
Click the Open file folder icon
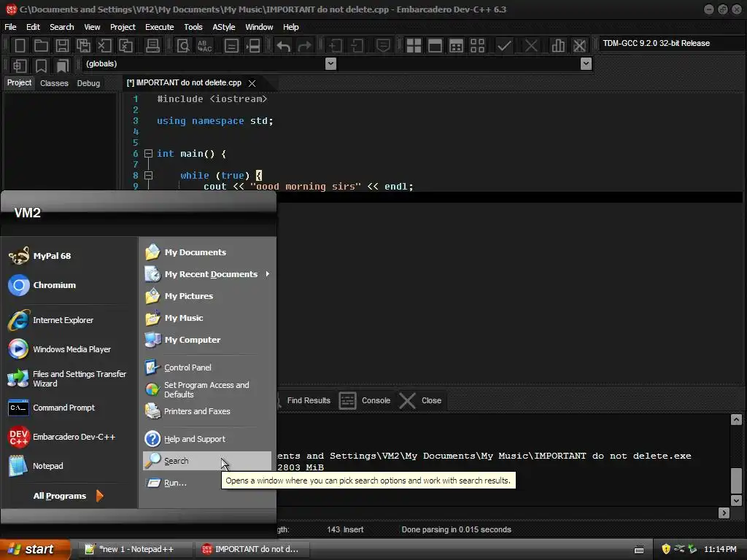pyautogui.click(x=41, y=46)
